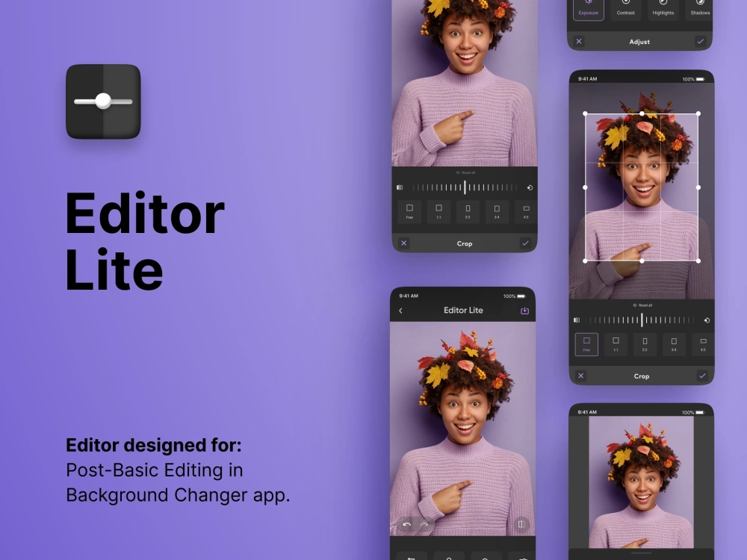Viewport: 747px width, 560px height.
Task: Click the bottom-right crop frame handle
Action: pyautogui.click(x=698, y=261)
